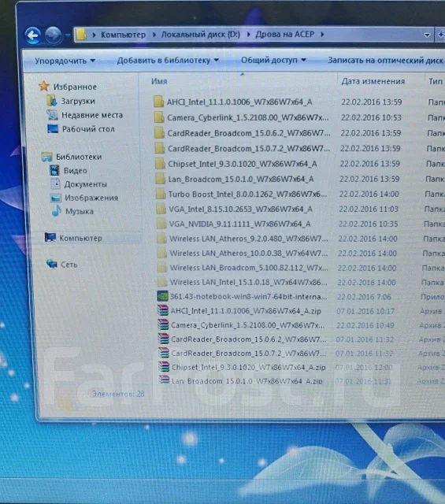
Task: Sort by the 'Имя' column header
Action: coord(159,81)
